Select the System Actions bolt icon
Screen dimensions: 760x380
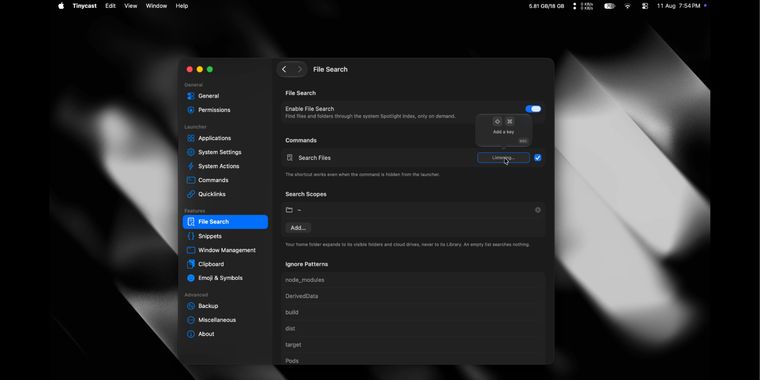coord(191,166)
